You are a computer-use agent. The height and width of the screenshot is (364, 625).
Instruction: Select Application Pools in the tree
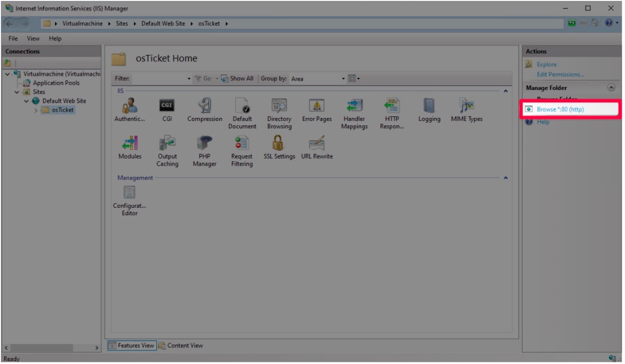click(x=56, y=83)
